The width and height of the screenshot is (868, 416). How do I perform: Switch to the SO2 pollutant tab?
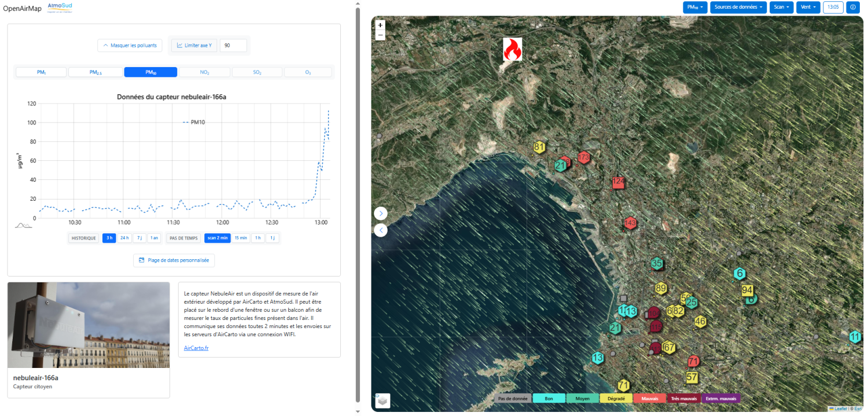pos(257,72)
